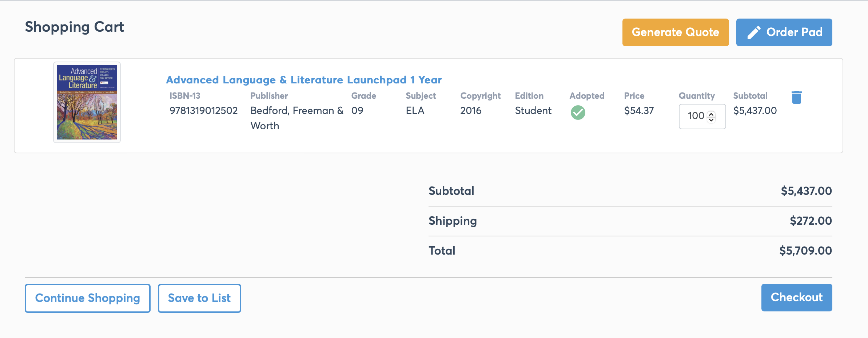Click the book cover thumbnail
The height and width of the screenshot is (338, 868).
(x=87, y=102)
